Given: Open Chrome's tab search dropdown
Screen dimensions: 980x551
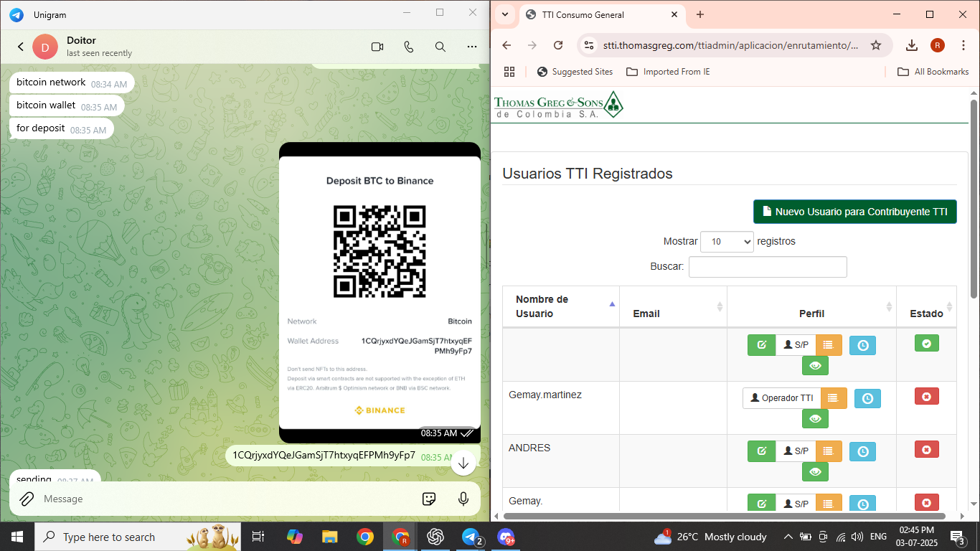Looking at the screenshot, I should [505, 14].
